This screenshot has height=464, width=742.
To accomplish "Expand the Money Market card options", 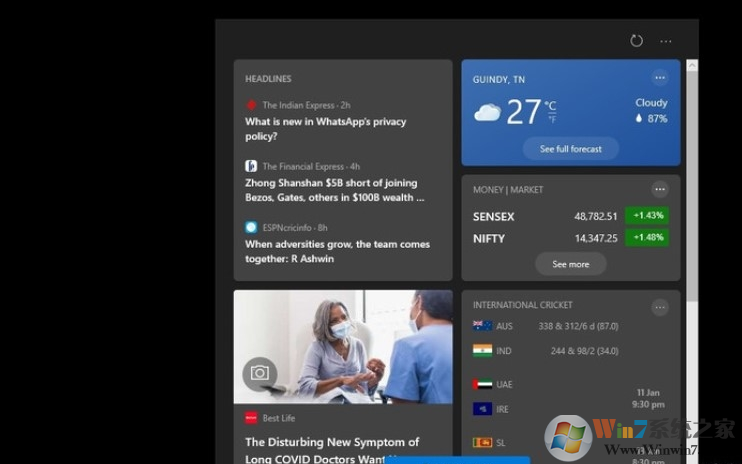I will 659,189.
